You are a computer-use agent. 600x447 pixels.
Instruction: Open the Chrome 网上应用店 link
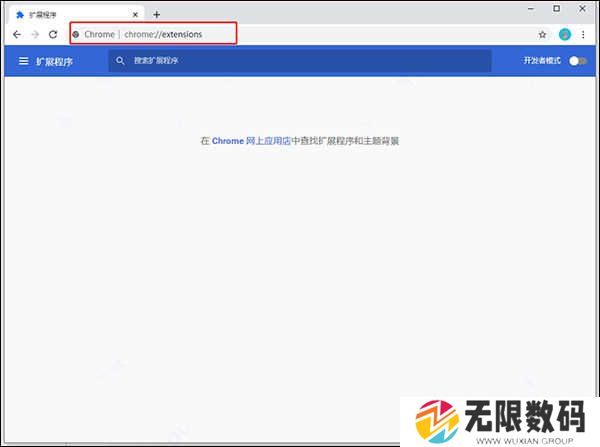(x=251, y=141)
